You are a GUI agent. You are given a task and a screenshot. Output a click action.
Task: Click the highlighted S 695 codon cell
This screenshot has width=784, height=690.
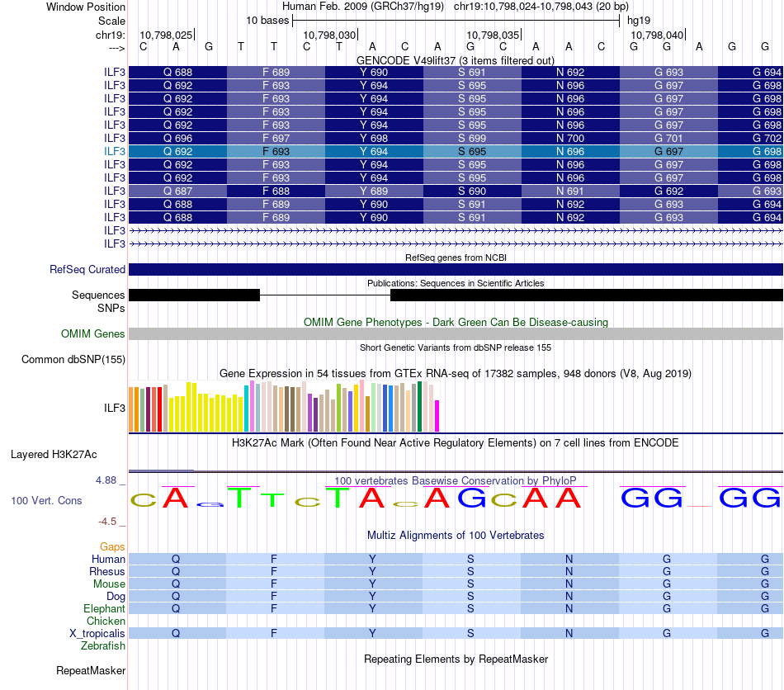click(473, 152)
